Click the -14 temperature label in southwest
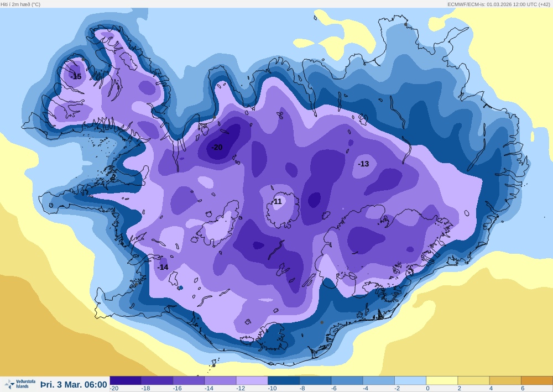 163,267
